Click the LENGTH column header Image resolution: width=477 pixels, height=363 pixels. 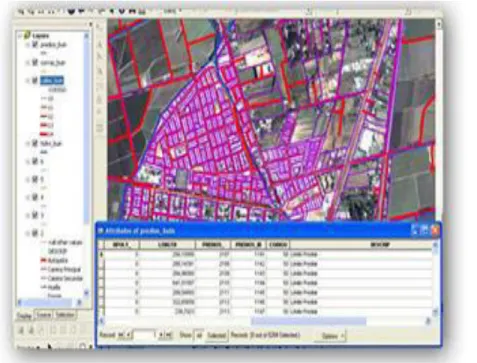click(167, 245)
